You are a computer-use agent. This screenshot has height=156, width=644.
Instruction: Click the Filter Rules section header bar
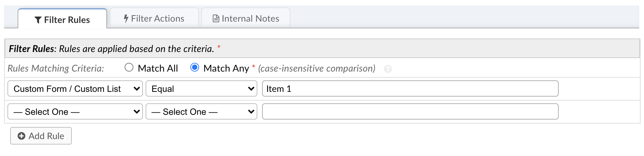[x=322, y=49]
